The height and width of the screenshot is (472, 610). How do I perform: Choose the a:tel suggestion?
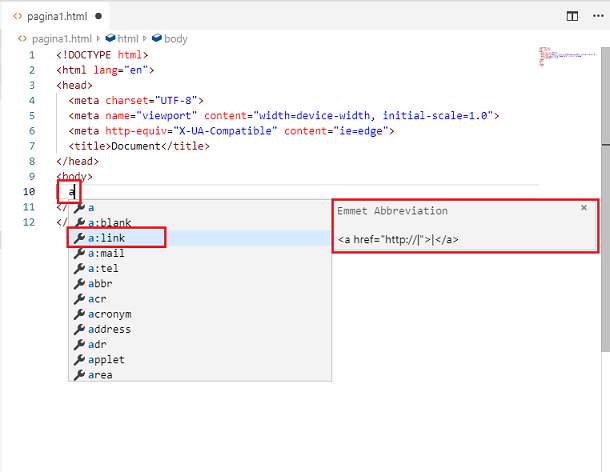click(200, 268)
